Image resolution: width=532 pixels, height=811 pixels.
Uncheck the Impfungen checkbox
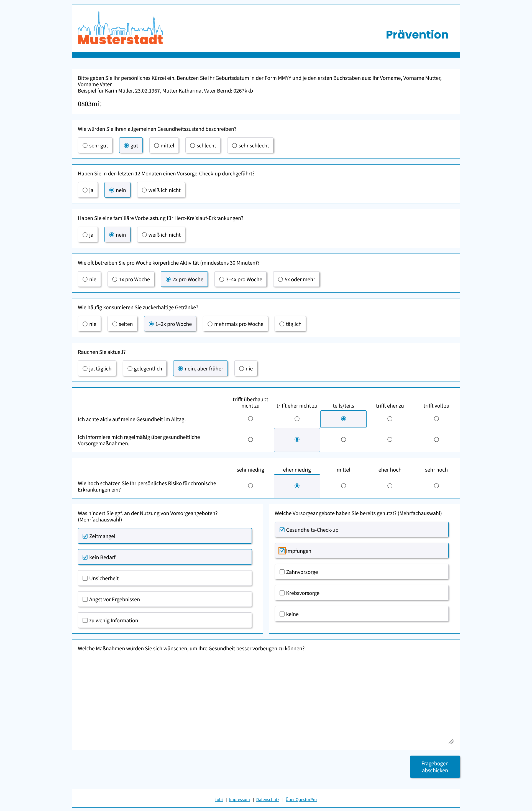282,551
